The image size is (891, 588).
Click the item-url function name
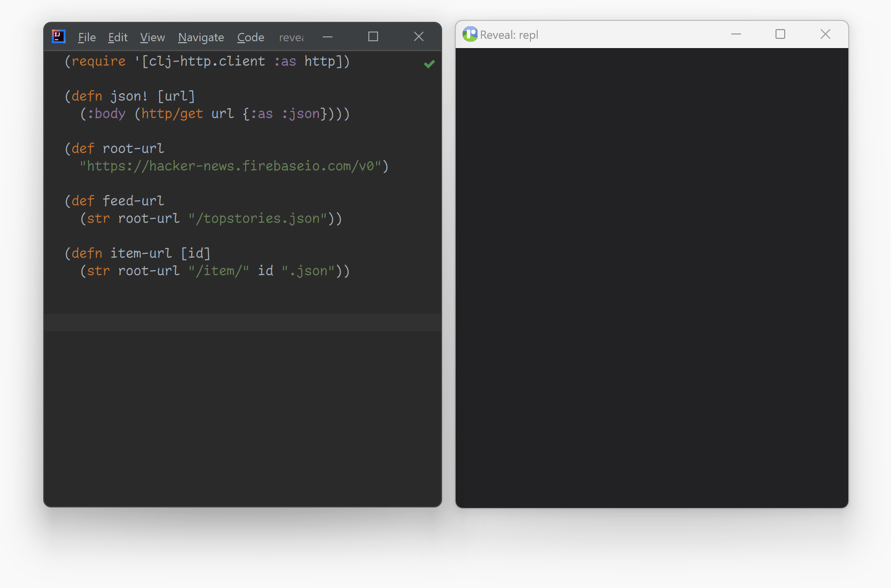(141, 254)
